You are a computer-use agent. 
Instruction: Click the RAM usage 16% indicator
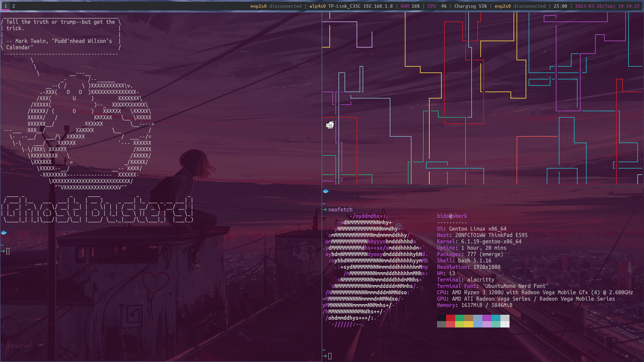(x=411, y=6)
